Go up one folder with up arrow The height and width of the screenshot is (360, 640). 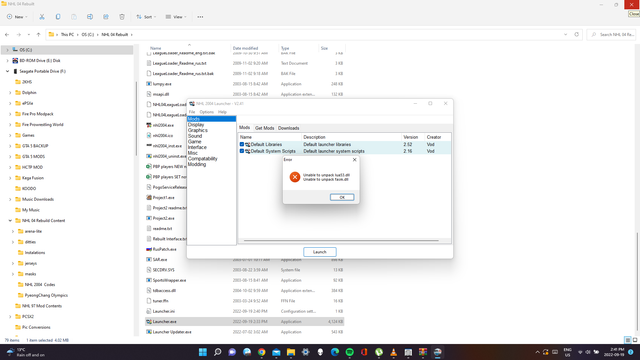(x=38, y=35)
